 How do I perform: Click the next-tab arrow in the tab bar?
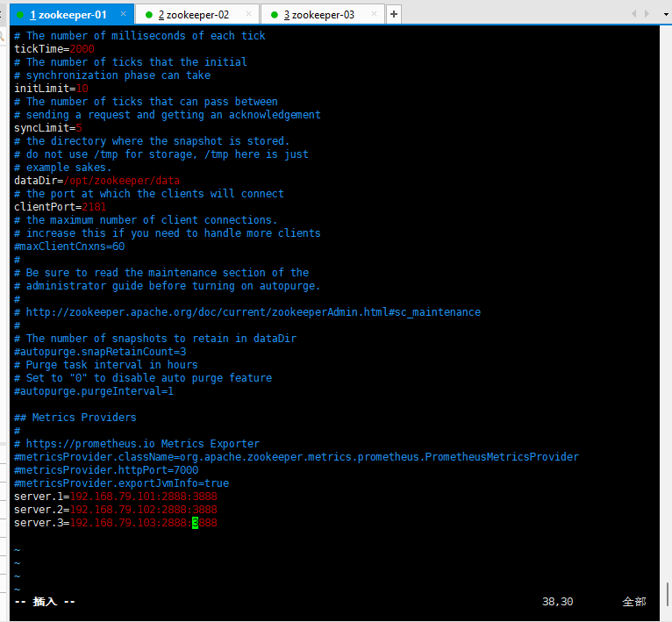(647, 14)
